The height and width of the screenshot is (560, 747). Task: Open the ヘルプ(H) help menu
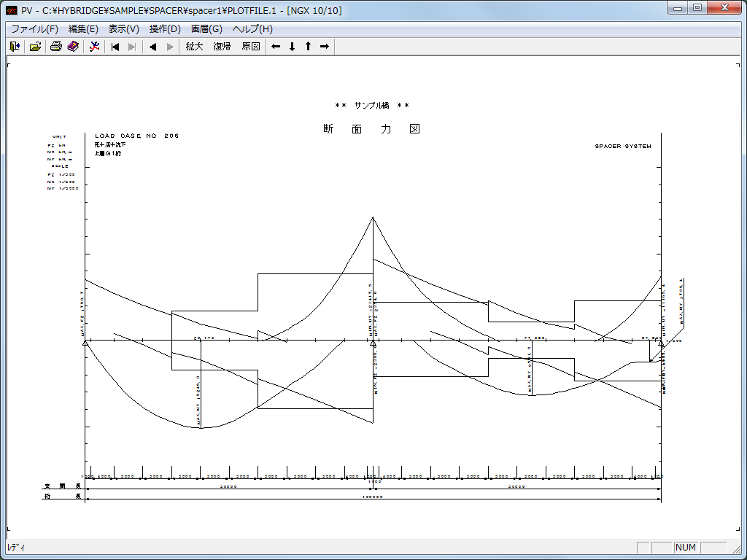tap(252, 29)
